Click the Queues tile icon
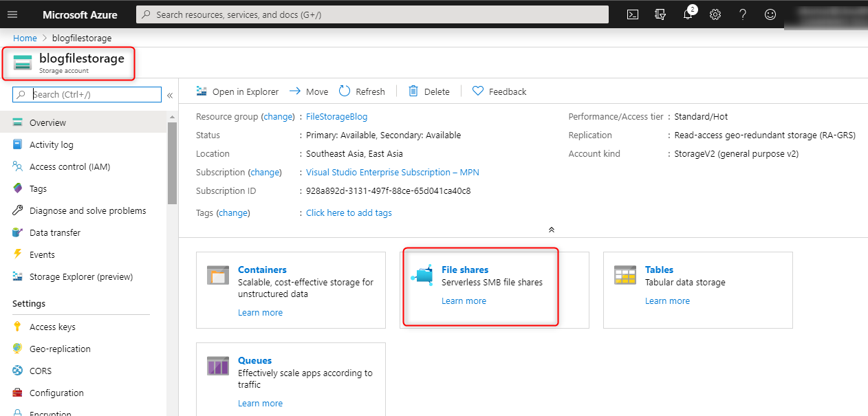Image resolution: width=868 pixels, height=416 pixels. (218, 366)
